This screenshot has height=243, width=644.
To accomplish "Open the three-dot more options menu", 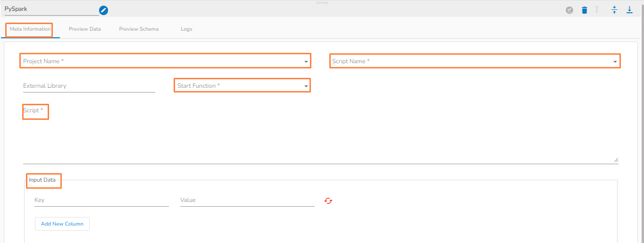I will point(597,9).
